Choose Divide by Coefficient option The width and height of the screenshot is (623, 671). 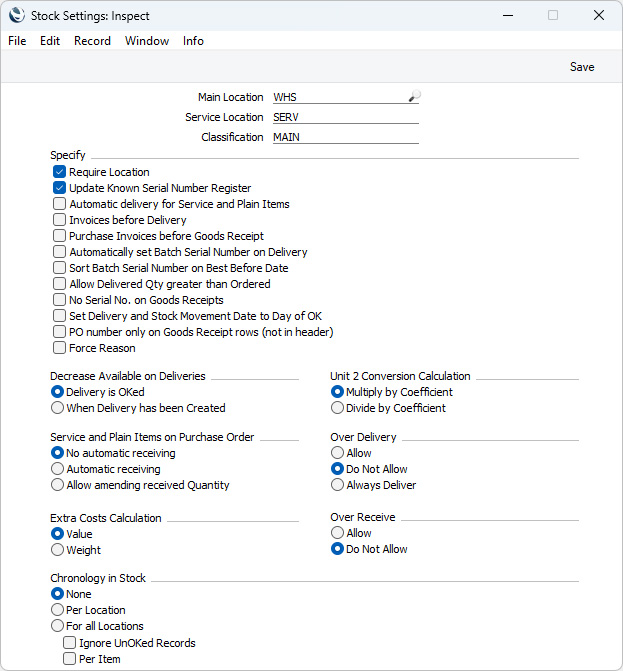click(x=337, y=408)
